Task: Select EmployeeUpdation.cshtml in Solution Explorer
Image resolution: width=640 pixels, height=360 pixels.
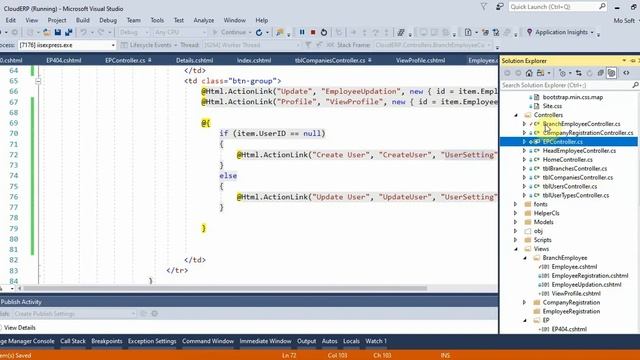Action: tap(586, 284)
